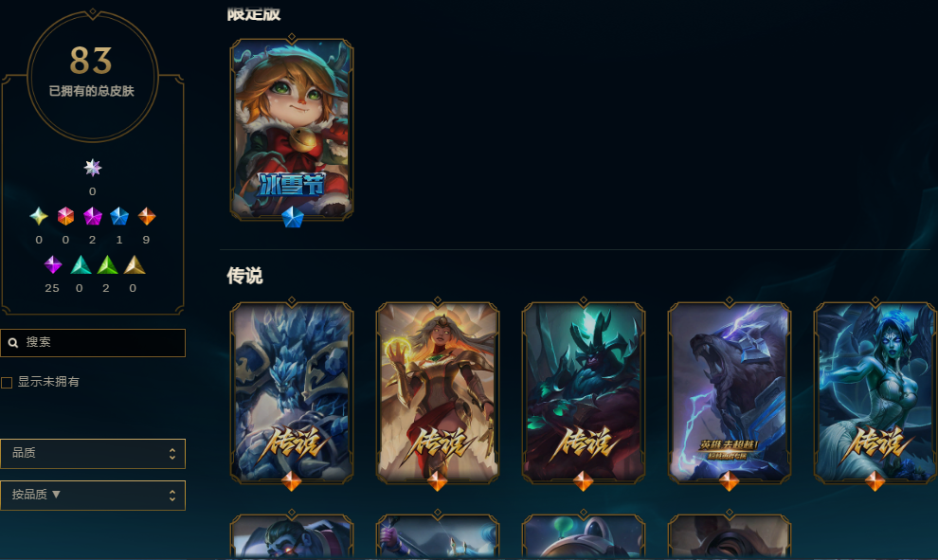Open the 按品质 sort dropdown
The width and height of the screenshot is (938, 560).
tap(93, 496)
